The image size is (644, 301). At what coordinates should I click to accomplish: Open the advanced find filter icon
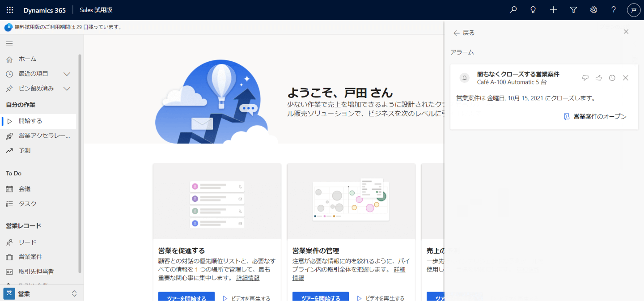[x=573, y=10]
